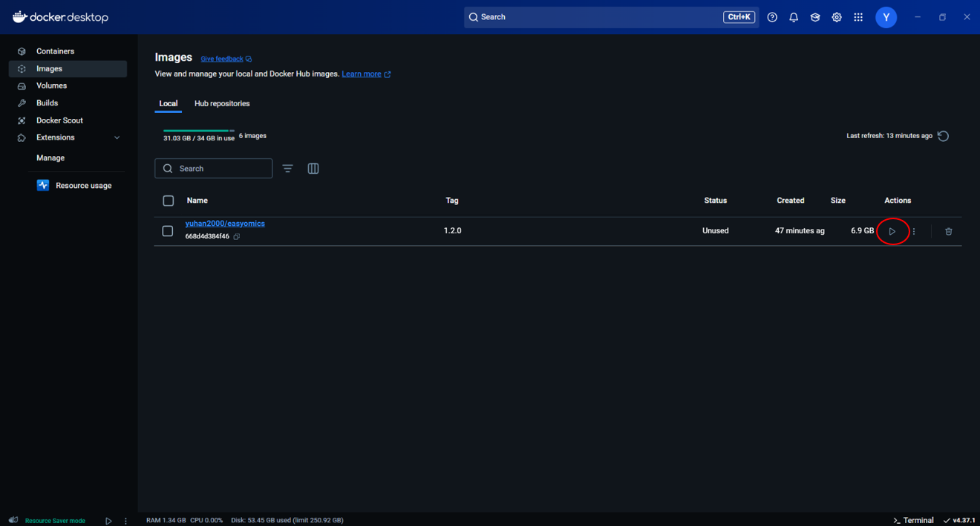Open more actions menu for easyomics image
The width and height of the screenshot is (980, 526).
[914, 231]
